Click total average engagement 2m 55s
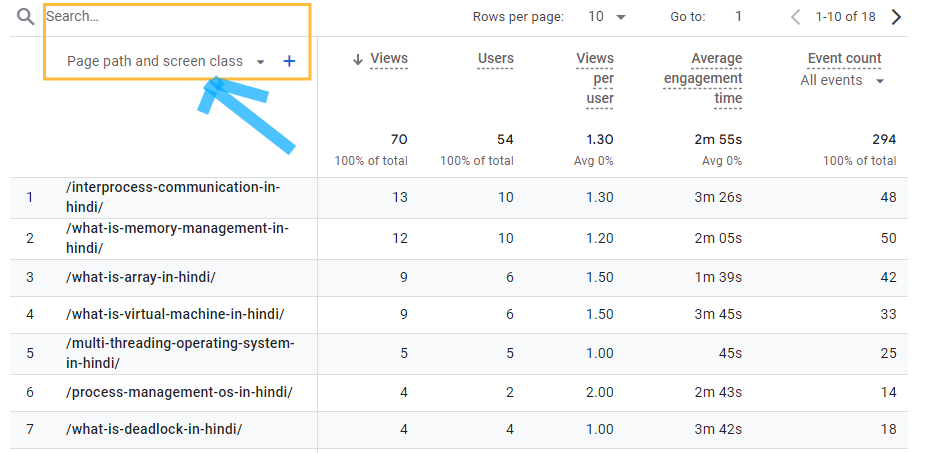 click(x=718, y=140)
